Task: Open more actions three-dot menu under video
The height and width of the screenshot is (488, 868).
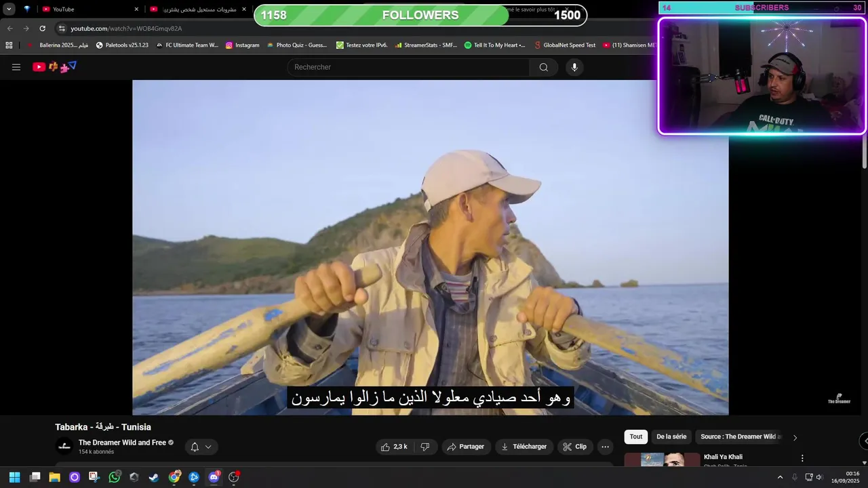Action: pos(605,447)
